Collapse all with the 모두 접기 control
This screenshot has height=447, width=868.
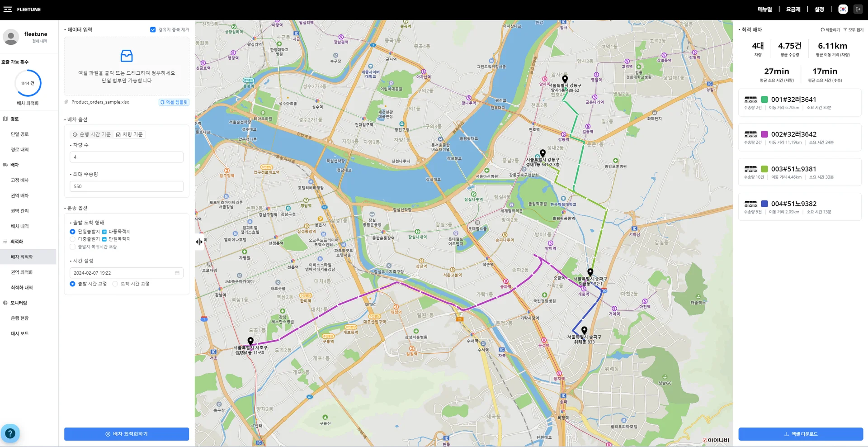853,29
